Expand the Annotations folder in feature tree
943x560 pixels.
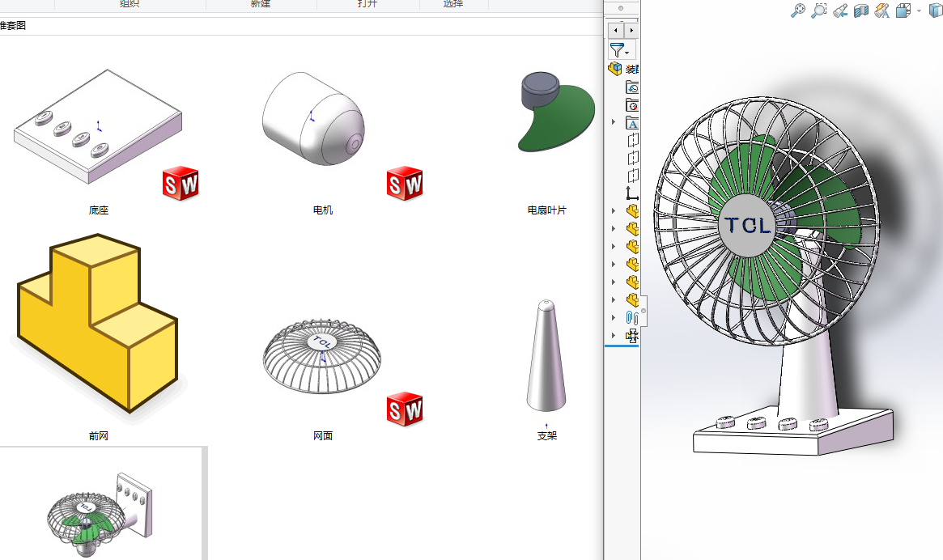click(614, 123)
